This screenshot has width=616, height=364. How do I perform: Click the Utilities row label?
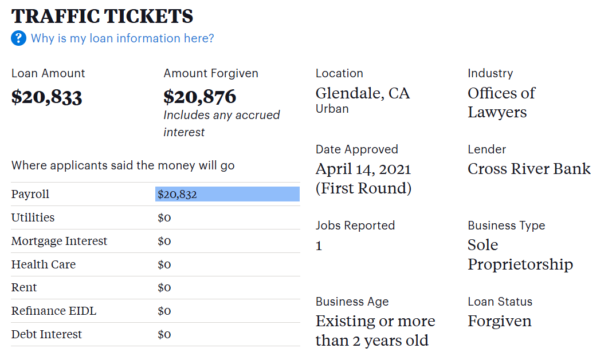(33, 217)
